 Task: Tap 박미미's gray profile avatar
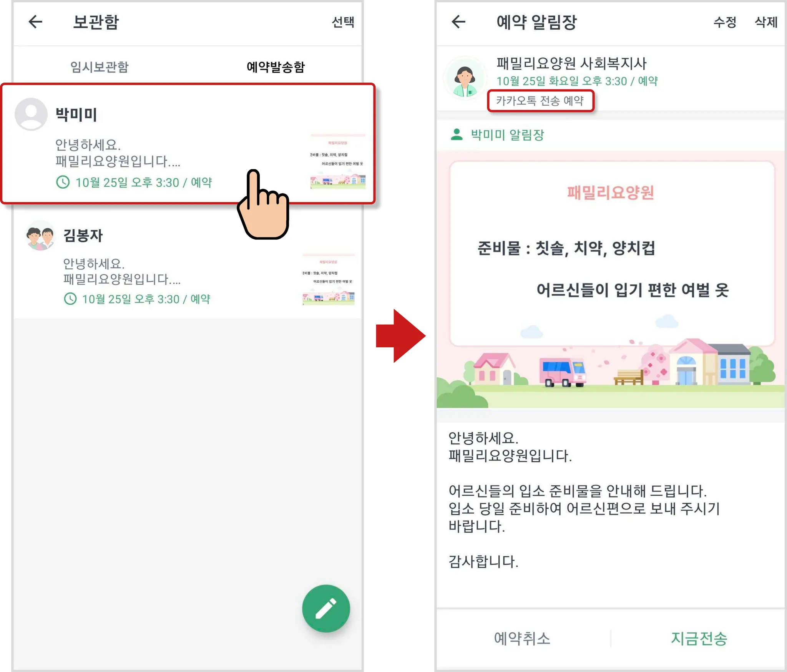tap(31, 114)
